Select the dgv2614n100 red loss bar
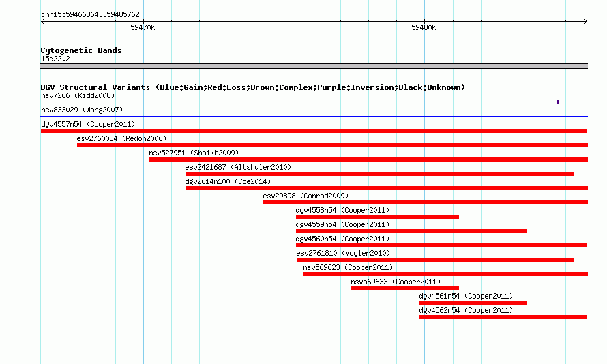This screenshot has width=607, height=364. click(386, 188)
